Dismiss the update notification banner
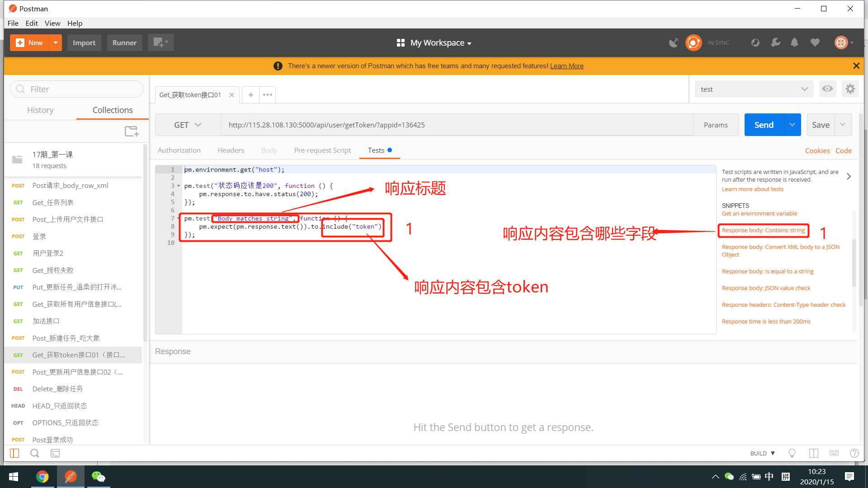 pos(856,66)
